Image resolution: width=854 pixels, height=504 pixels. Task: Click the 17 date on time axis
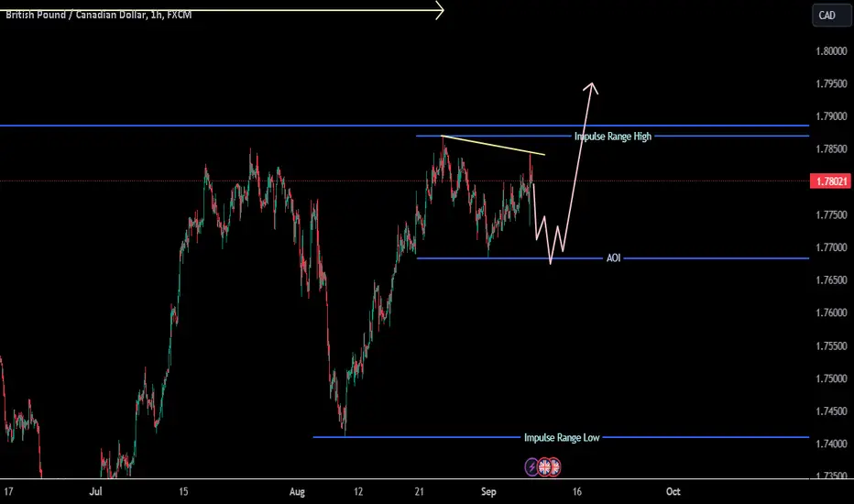pyautogui.click(x=8, y=491)
